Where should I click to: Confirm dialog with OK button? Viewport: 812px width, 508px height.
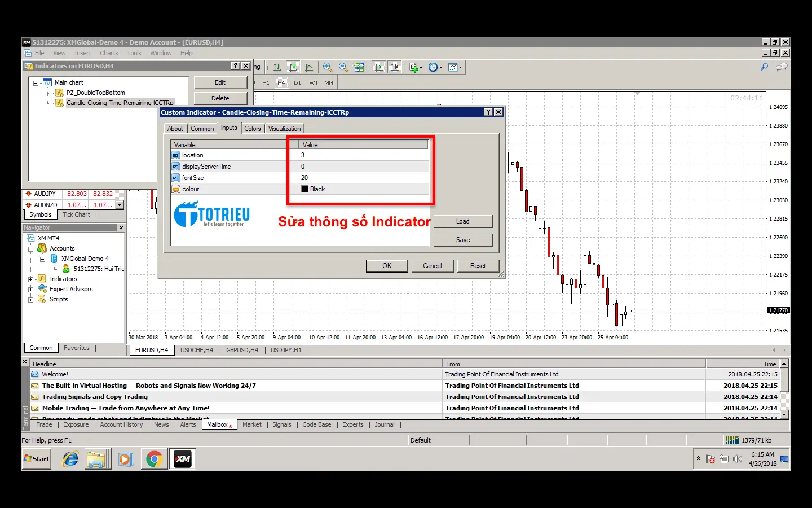coord(387,266)
